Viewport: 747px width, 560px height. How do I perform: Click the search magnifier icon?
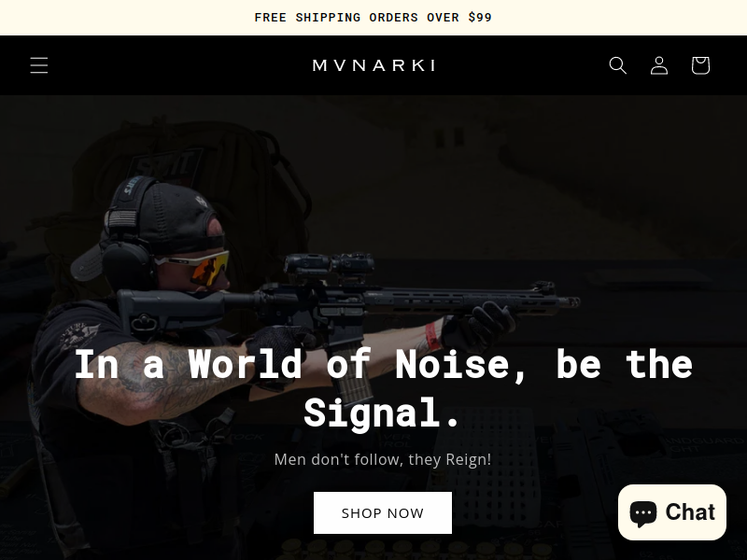click(x=618, y=65)
